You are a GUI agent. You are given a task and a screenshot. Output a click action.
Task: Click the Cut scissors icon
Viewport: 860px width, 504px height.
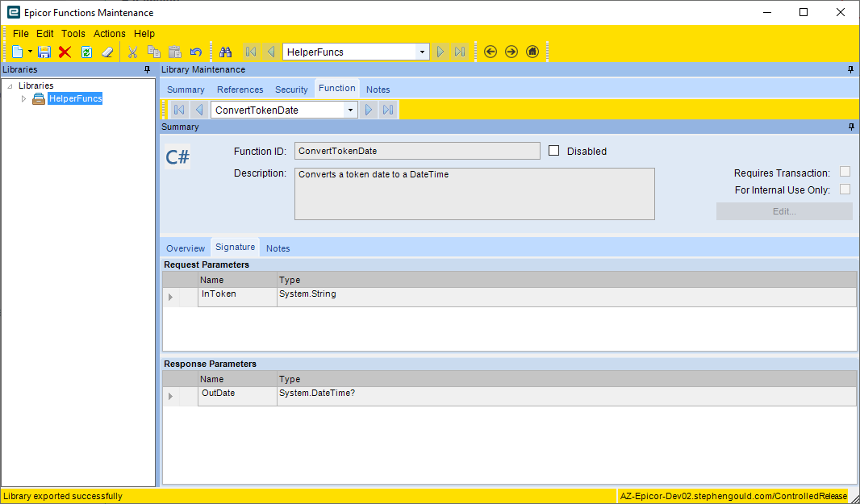pyautogui.click(x=133, y=52)
